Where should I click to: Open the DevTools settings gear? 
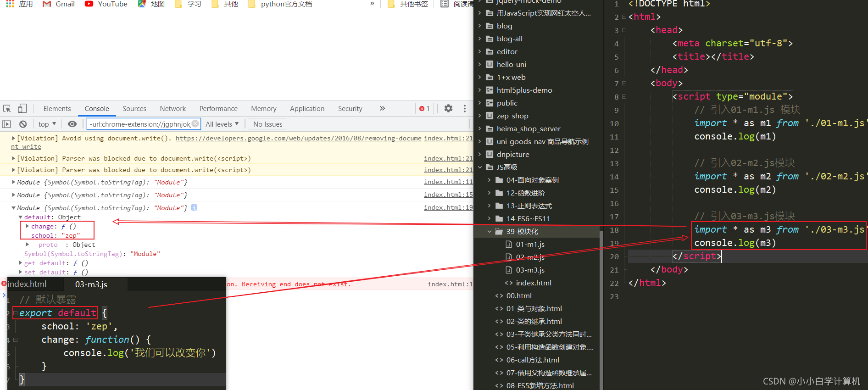(448, 108)
